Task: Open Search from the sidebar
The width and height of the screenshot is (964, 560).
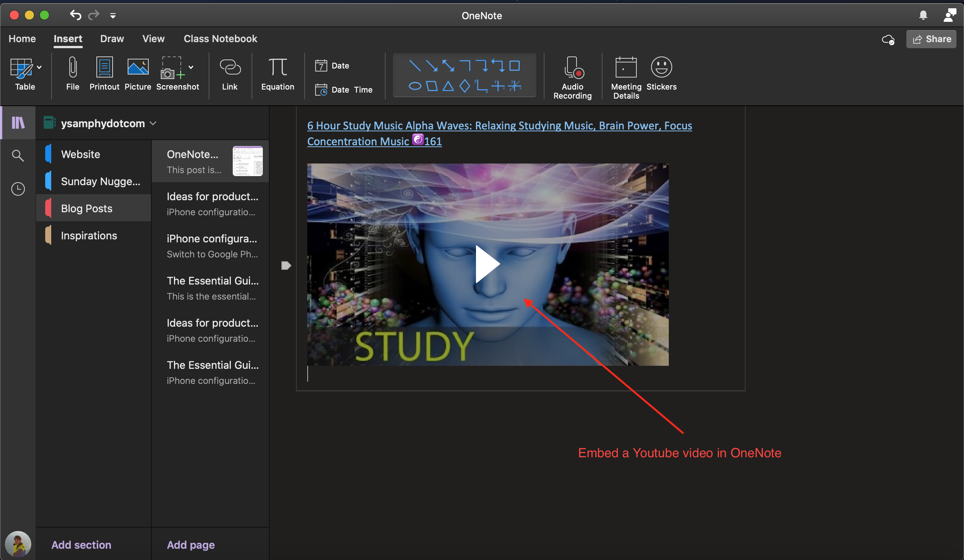Action: click(18, 155)
